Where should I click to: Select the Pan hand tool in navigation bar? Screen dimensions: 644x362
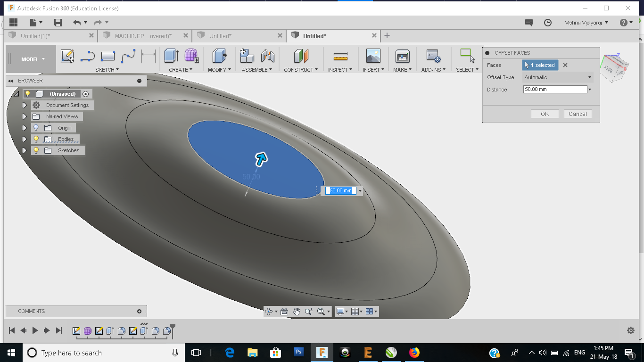(297, 311)
